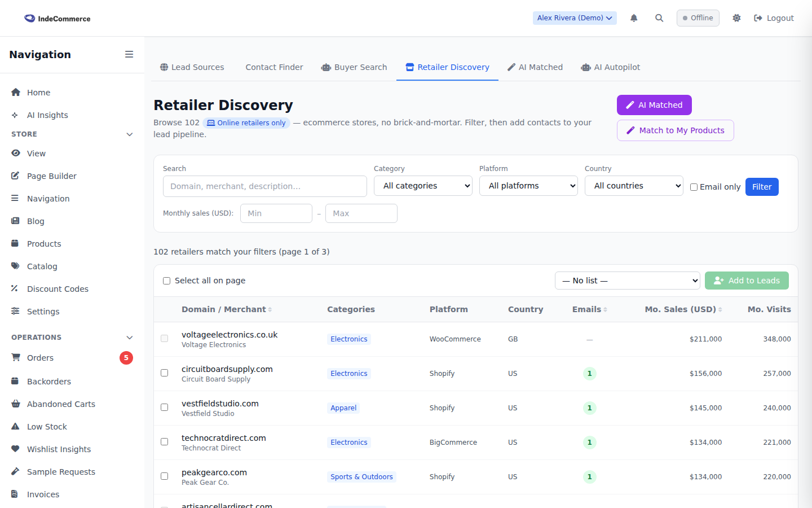Viewport: 812px width, 508px height.
Task: Click the Abandoned Carts basket icon
Action: pos(16,404)
